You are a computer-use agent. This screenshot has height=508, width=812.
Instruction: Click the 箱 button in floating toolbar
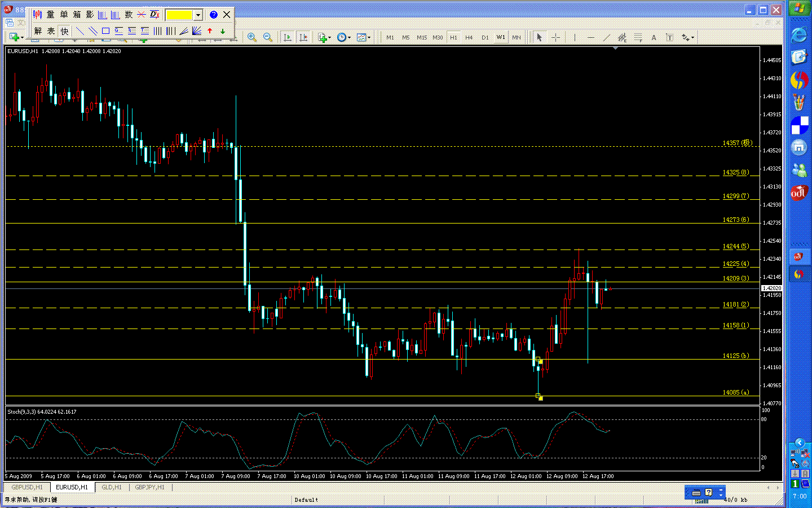pyautogui.click(x=77, y=15)
